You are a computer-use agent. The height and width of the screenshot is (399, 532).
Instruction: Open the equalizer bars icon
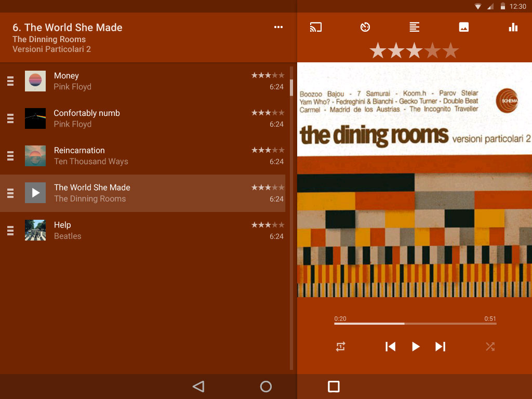pos(513,28)
